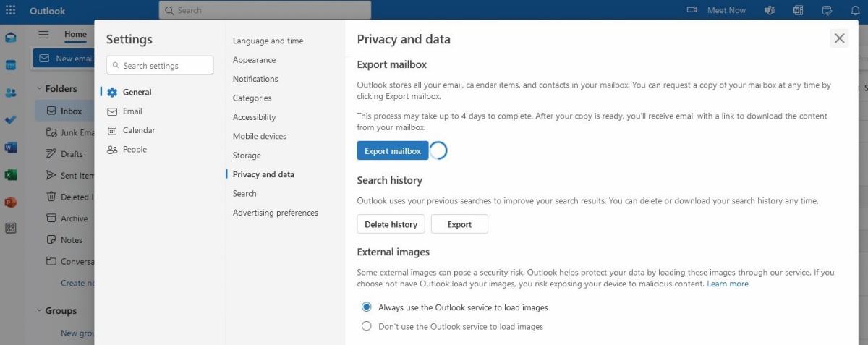Open the Inbox folder
The height and width of the screenshot is (345, 868).
point(64,111)
